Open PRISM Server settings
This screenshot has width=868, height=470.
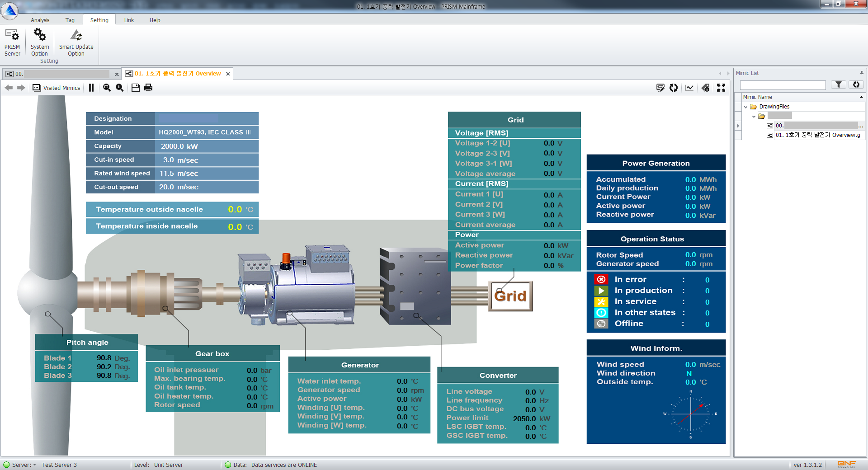[x=12, y=42]
